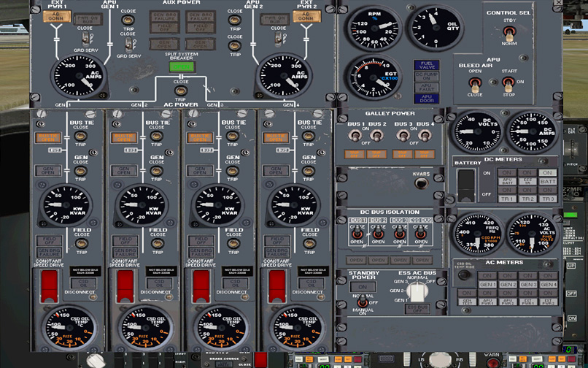Viewport: 588px width, 368px height.
Task: Toggle the APU START/STOP switch
Action: point(506,83)
